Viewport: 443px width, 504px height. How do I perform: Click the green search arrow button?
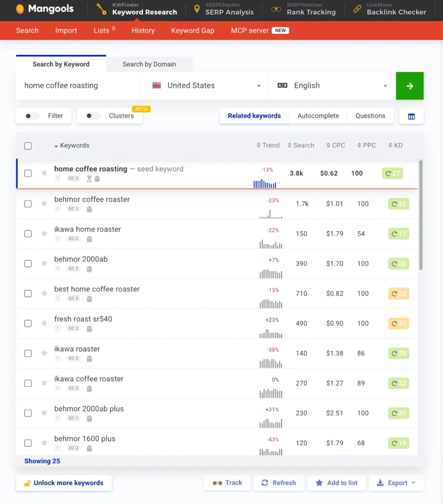410,86
